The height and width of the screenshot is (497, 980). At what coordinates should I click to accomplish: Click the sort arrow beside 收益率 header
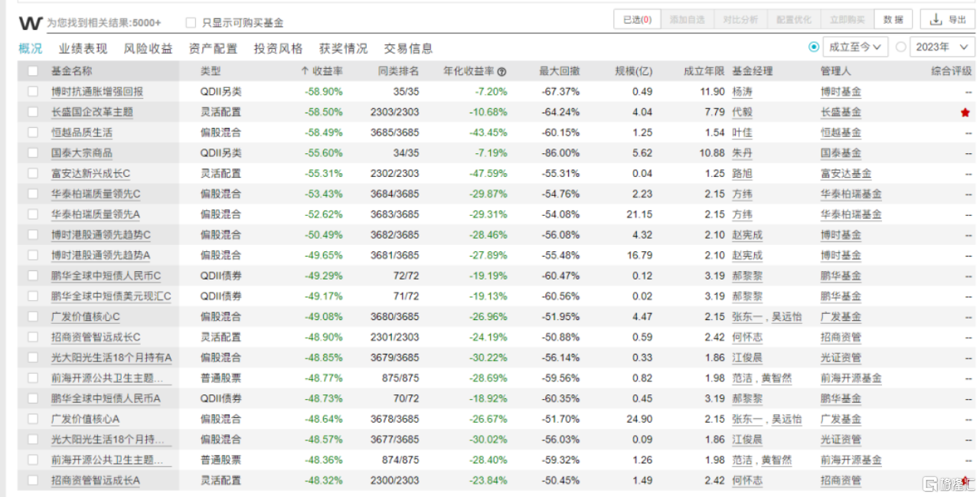(x=305, y=71)
